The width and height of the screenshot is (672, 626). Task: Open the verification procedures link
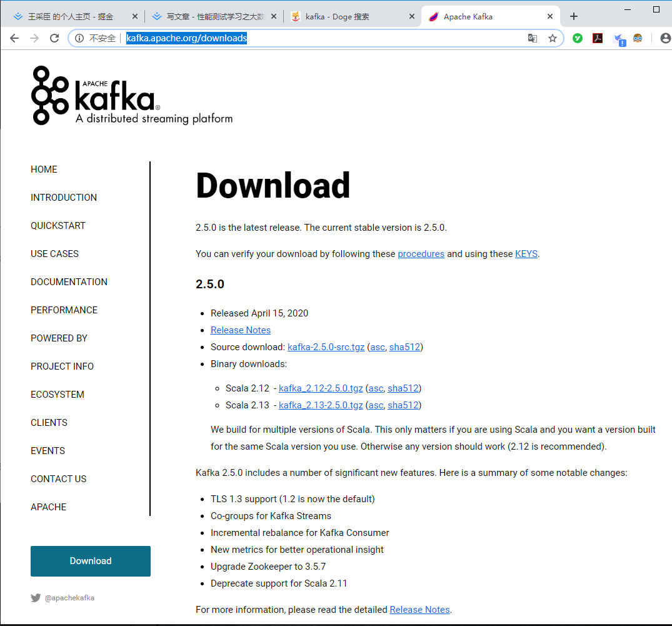(x=421, y=254)
